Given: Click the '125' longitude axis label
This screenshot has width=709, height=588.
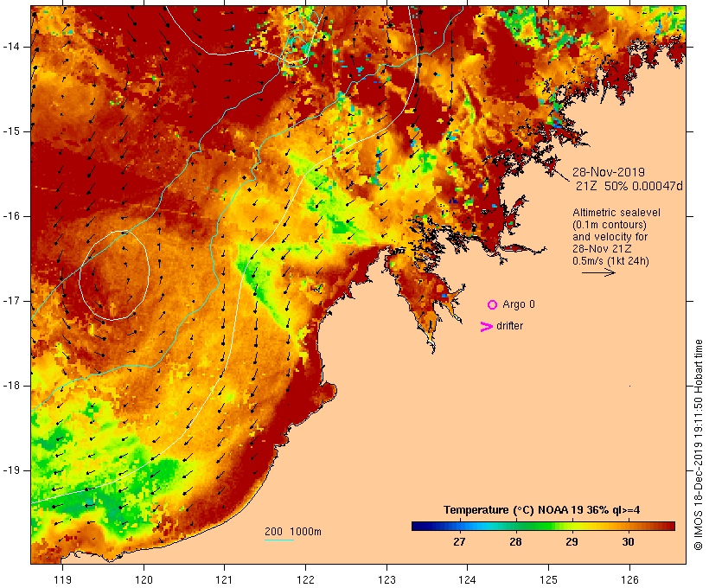Looking at the screenshot, I should (548, 580).
